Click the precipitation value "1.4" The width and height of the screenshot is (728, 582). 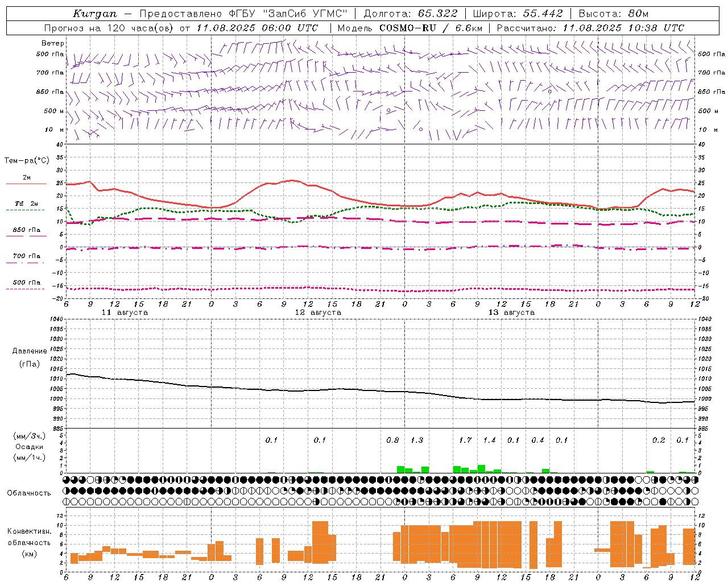pyautogui.click(x=489, y=440)
